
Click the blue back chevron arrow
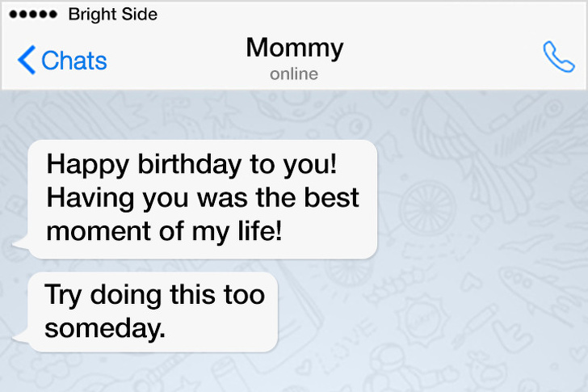click(x=27, y=60)
